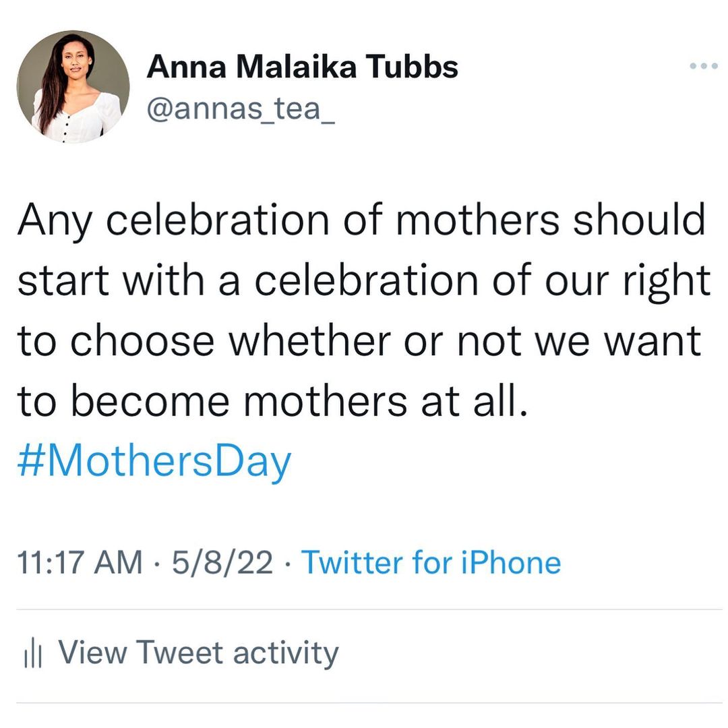Click the word "iPhone" in the source link
Image resolution: width=728 pixels, height=728 pixels.
tap(510, 562)
